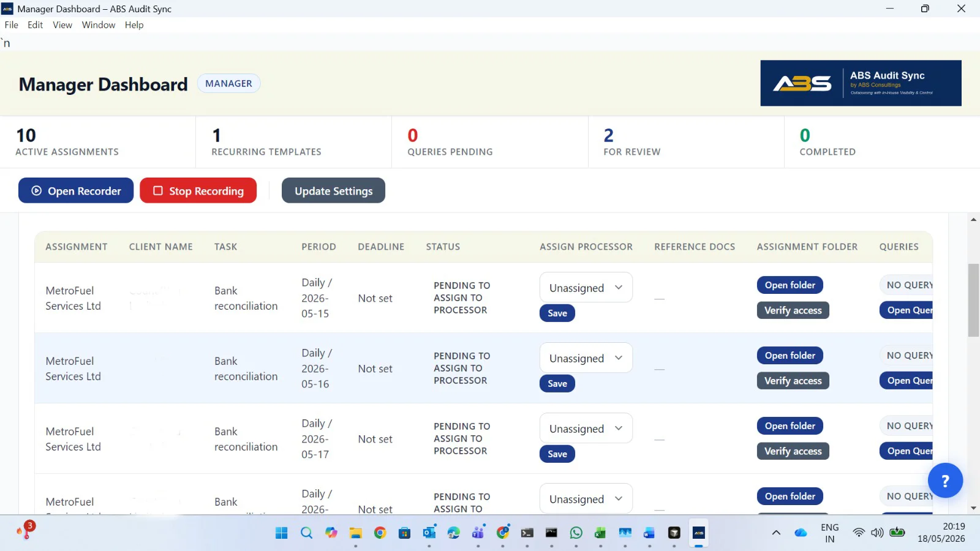Open folder in the last visible row
The height and width of the screenshot is (551, 980).
790,496
